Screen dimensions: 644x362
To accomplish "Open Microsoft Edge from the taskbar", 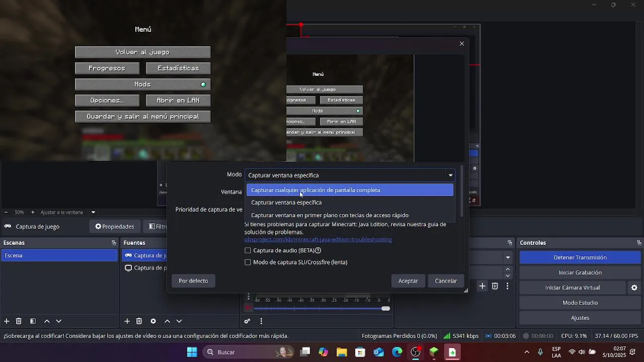I will (x=397, y=352).
